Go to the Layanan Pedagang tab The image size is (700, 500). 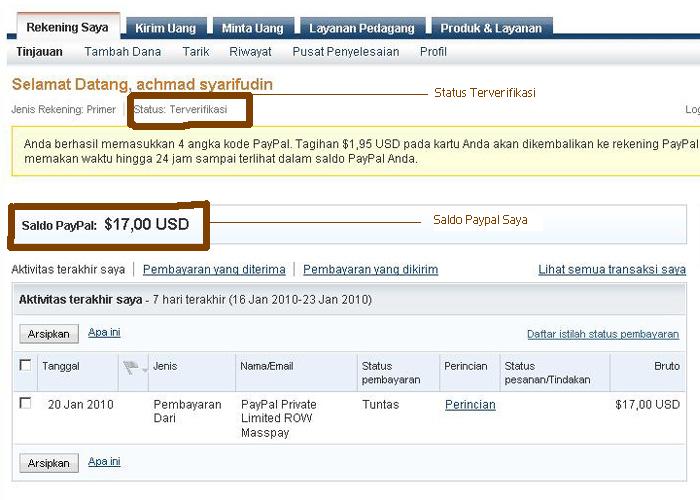[362, 28]
